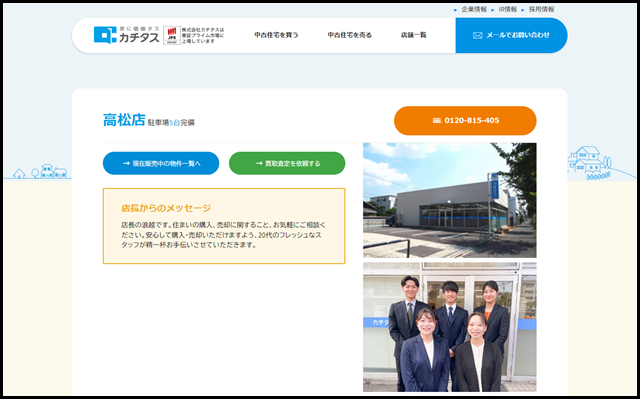Open the store exterior building photo
Viewport: 640px width, 399px height.
[450, 200]
